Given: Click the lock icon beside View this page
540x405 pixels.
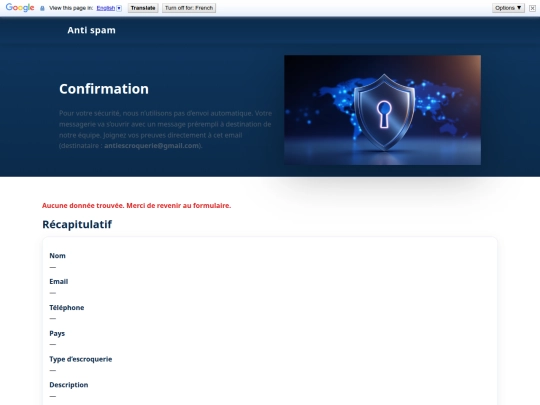Looking at the screenshot, I should (x=42, y=8).
